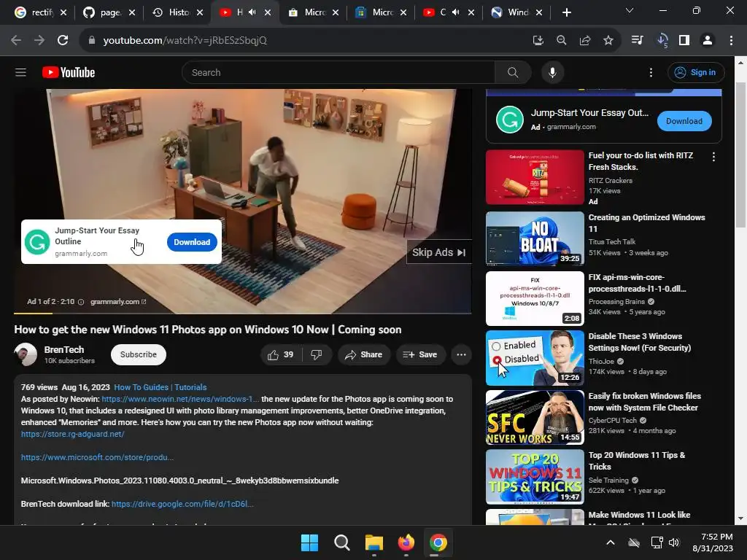This screenshot has height=560, width=747.
Task: Subscribe to BrenTech channel
Action: [x=138, y=355]
